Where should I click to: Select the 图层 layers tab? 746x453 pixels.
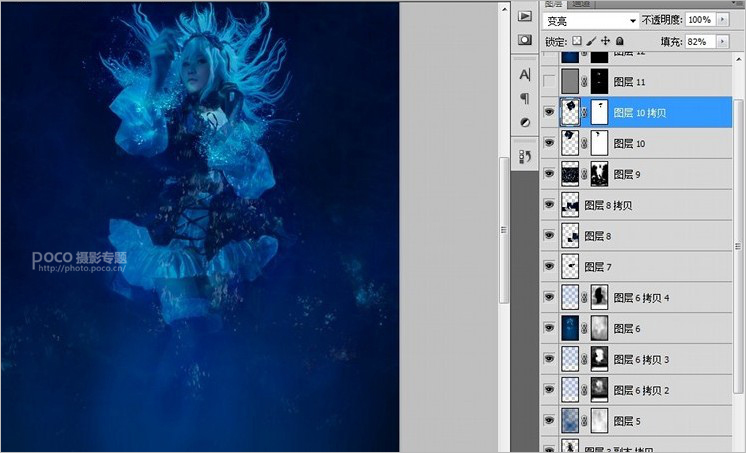[x=554, y=4]
